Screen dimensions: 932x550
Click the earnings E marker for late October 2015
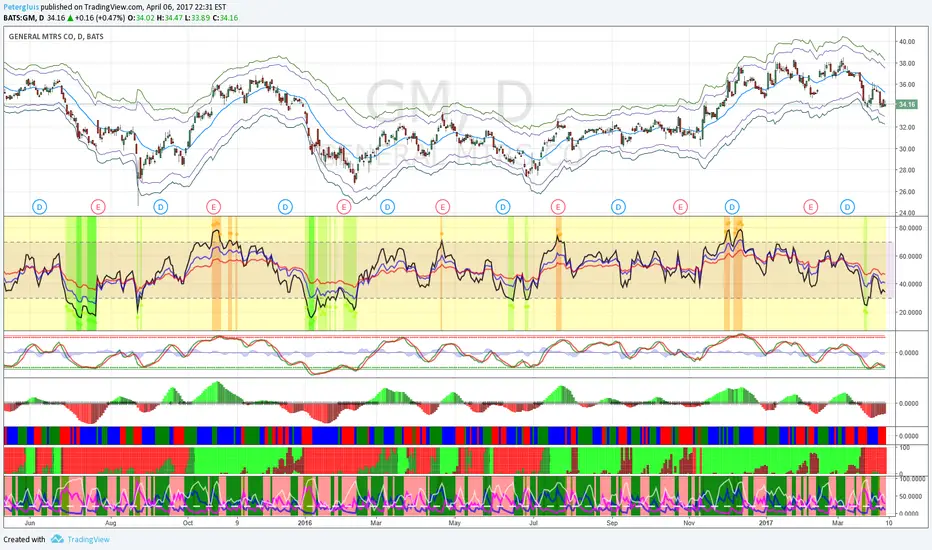click(213, 207)
